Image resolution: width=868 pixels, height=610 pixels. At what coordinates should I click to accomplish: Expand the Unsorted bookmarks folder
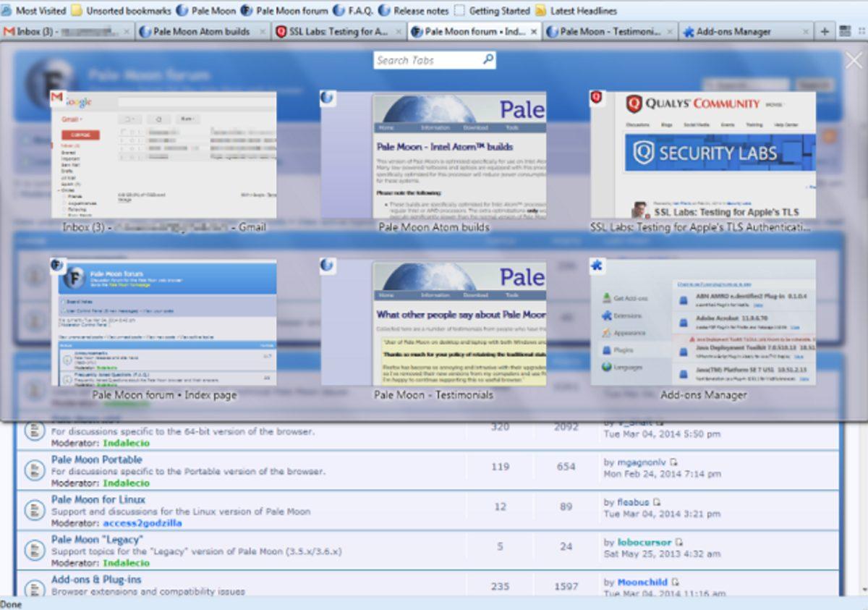(x=122, y=11)
